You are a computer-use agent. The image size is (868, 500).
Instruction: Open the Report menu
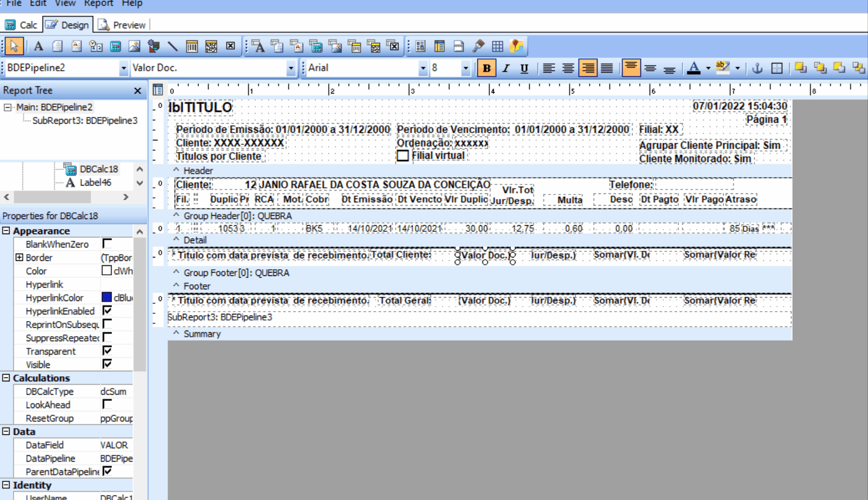click(99, 4)
